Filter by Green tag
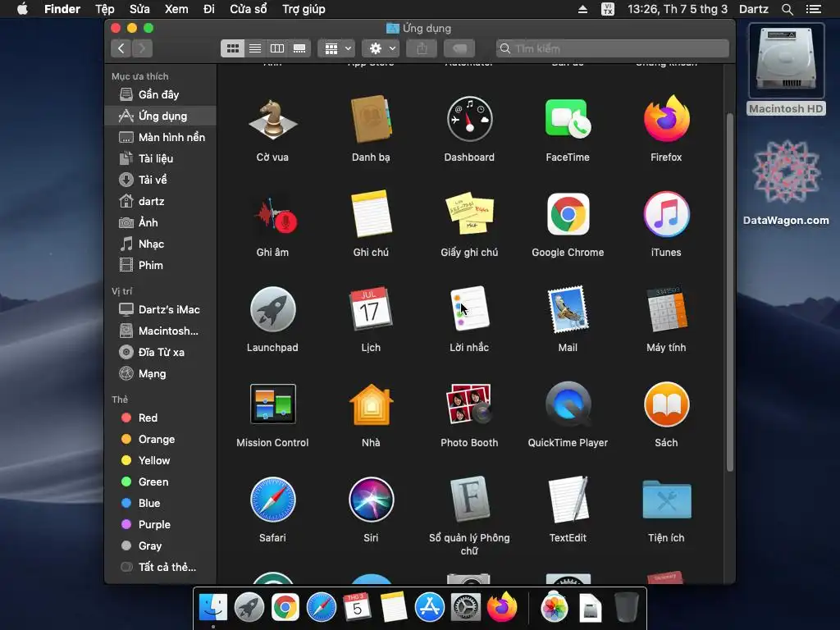 click(x=161, y=482)
